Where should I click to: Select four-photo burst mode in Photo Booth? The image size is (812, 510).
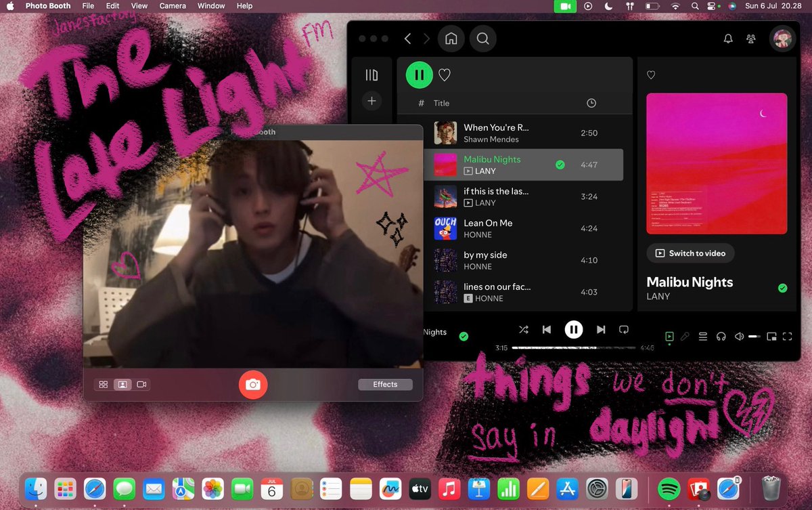104,384
